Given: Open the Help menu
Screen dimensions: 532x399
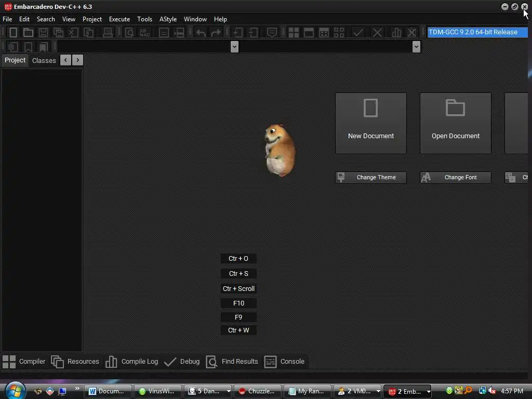Looking at the screenshot, I should 220,19.
